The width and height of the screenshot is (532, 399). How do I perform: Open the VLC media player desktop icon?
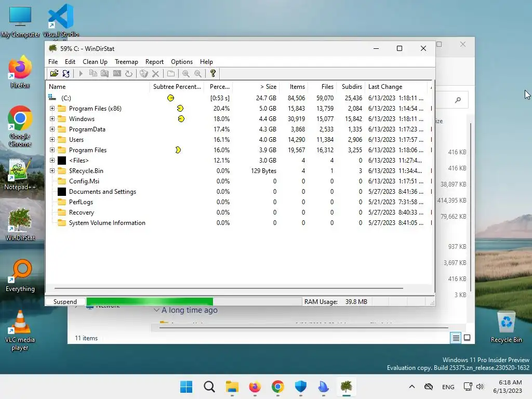(20, 330)
